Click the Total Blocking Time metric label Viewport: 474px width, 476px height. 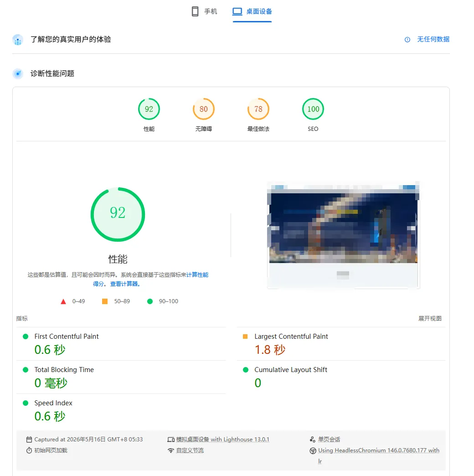64,370
